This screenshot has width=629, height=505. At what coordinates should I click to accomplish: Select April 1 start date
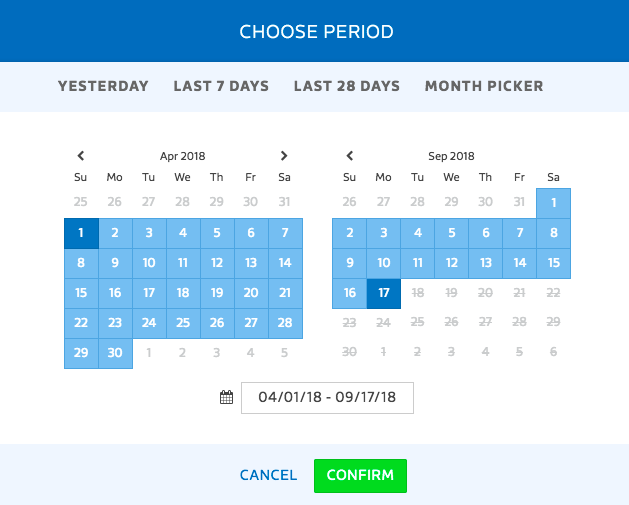click(81, 233)
